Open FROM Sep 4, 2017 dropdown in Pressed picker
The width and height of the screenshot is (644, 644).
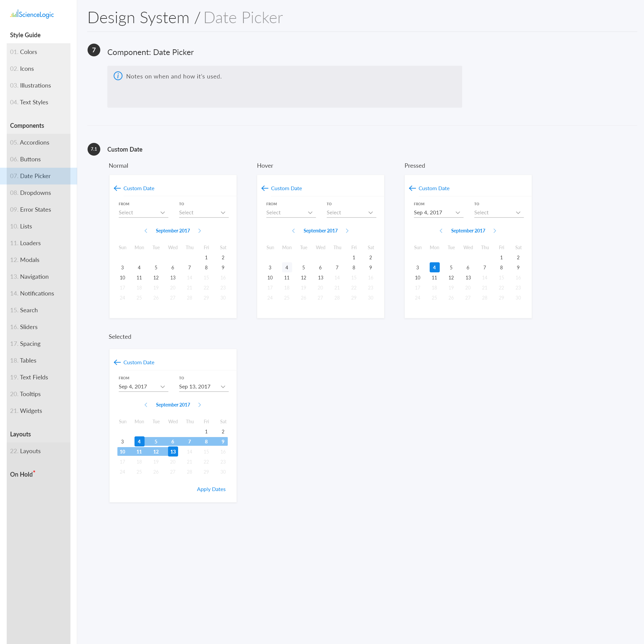pyautogui.click(x=438, y=213)
